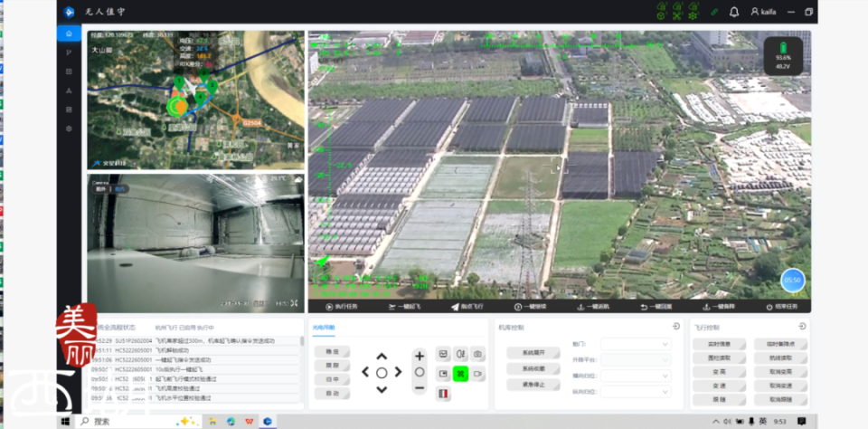Click the 自动 auto button
Screen dimensions: 868x429
[333, 394]
